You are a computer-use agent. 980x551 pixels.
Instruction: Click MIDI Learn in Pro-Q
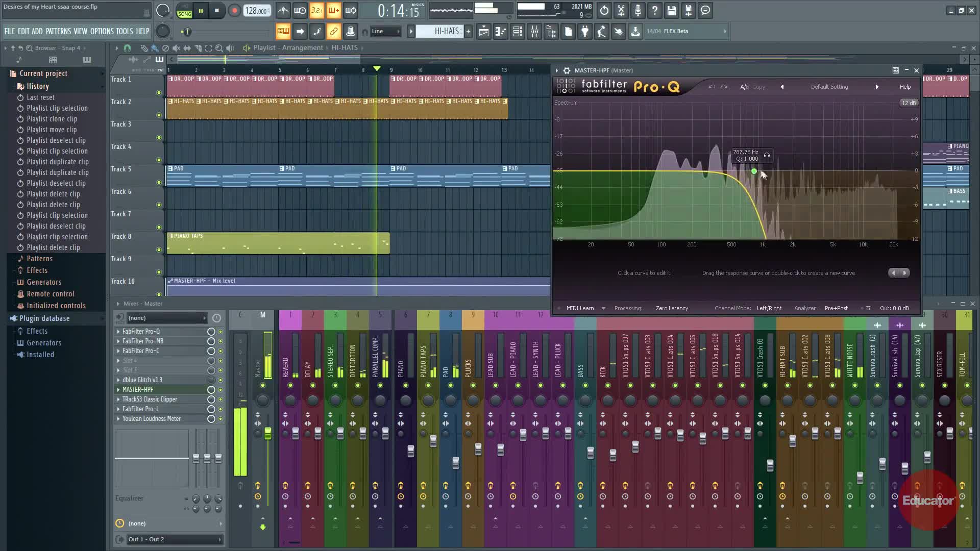(580, 308)
